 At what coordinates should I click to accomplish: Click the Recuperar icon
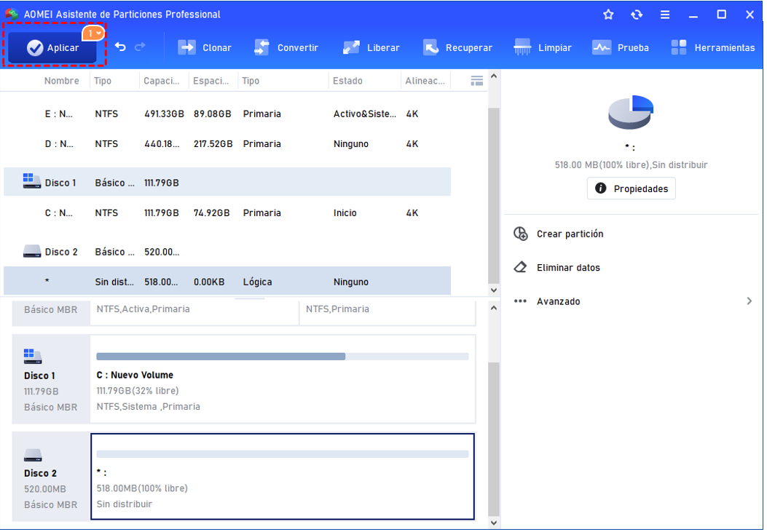click(430, 47)
